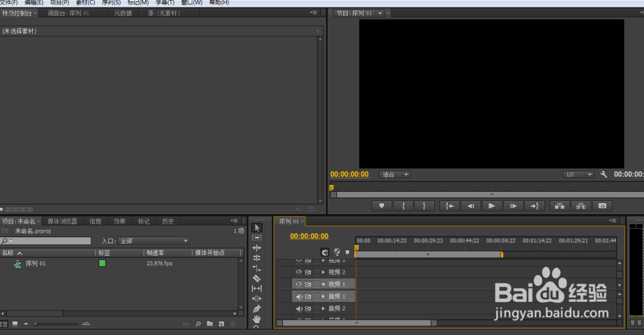Select the Rate Stretch tool

pyautogui.click(x=257, y=268)
